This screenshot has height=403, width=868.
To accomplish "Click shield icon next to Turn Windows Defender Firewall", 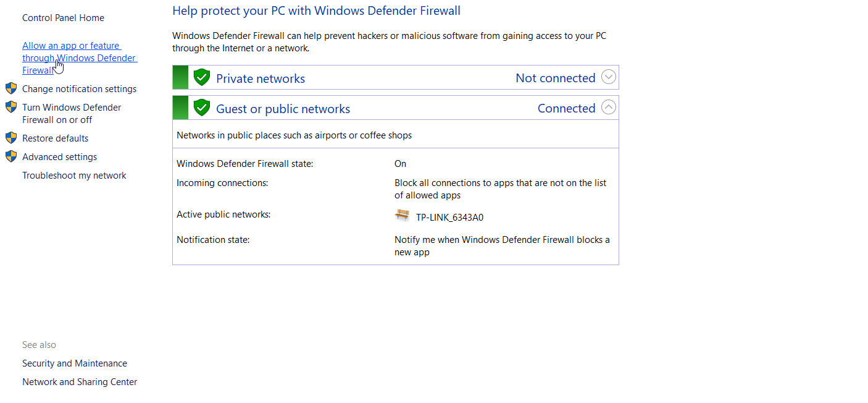I will coord(11,107).
